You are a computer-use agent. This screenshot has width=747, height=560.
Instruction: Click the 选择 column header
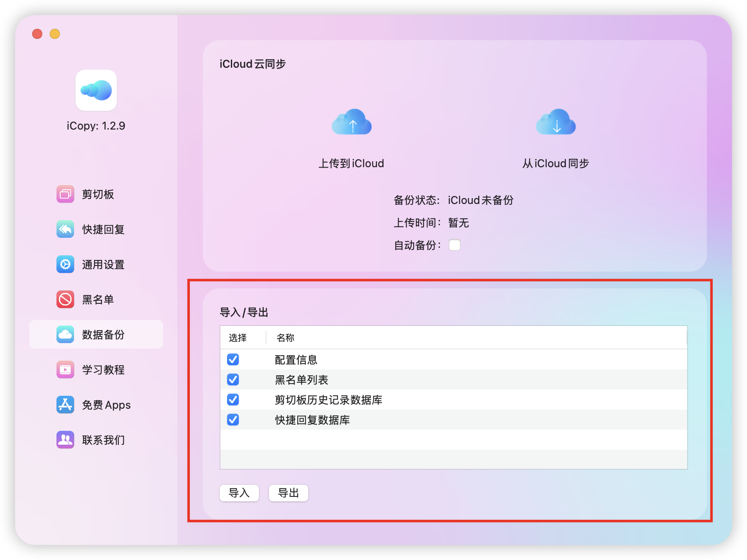tap(238, 338)
